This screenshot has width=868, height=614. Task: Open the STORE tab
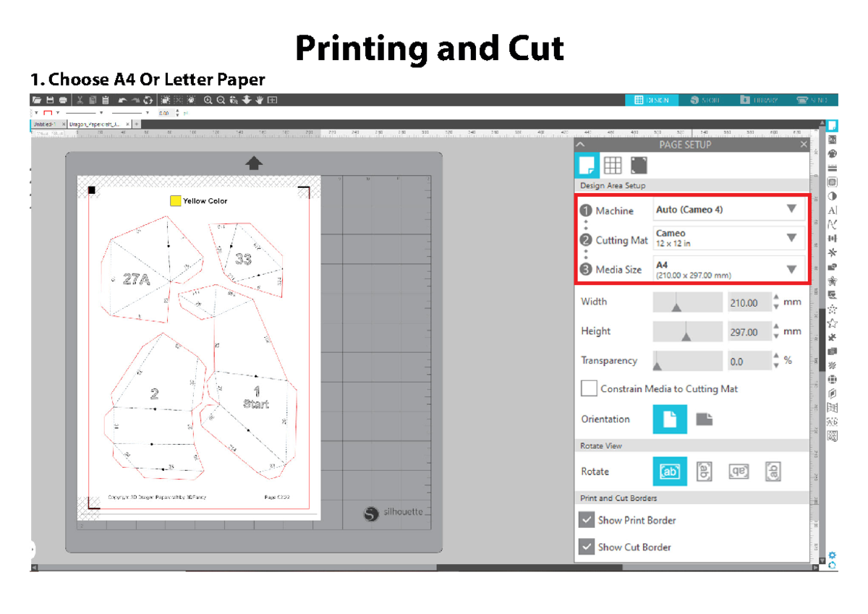(x=705, y=100)
